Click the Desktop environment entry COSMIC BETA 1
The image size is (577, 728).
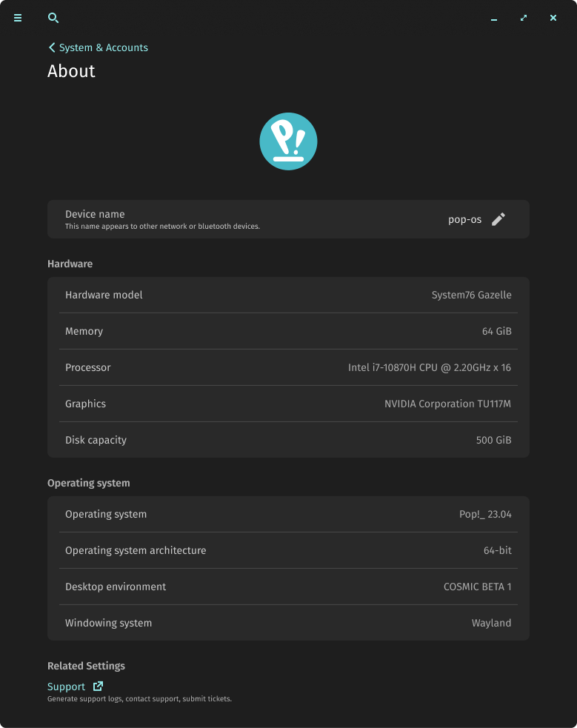coord(288,586)
